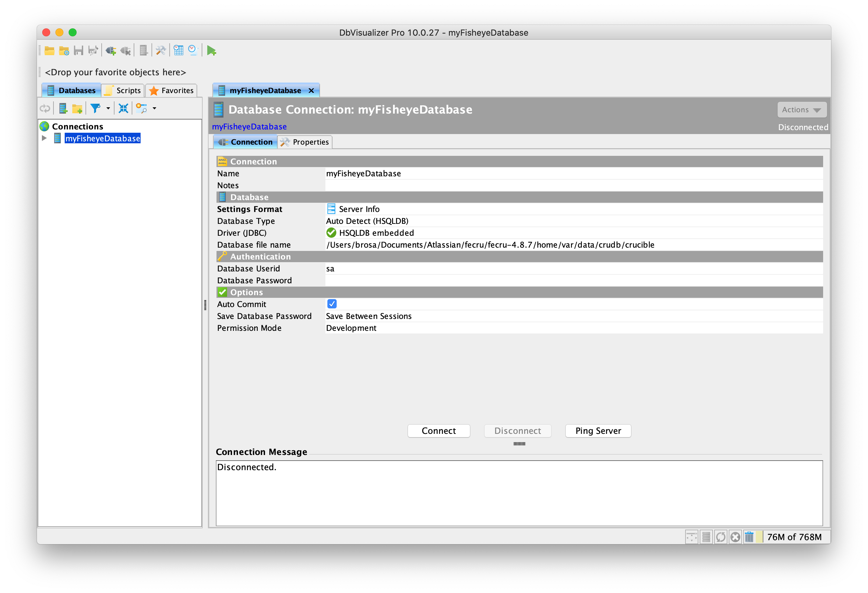Open the Actions dropdown menu
The image size is (868, 593).
802,110
